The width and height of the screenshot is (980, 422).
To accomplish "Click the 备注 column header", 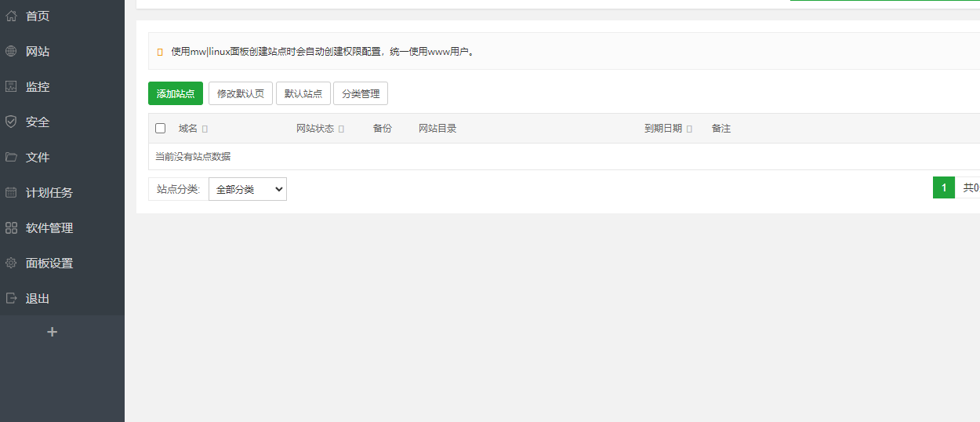I will (721, 129).
